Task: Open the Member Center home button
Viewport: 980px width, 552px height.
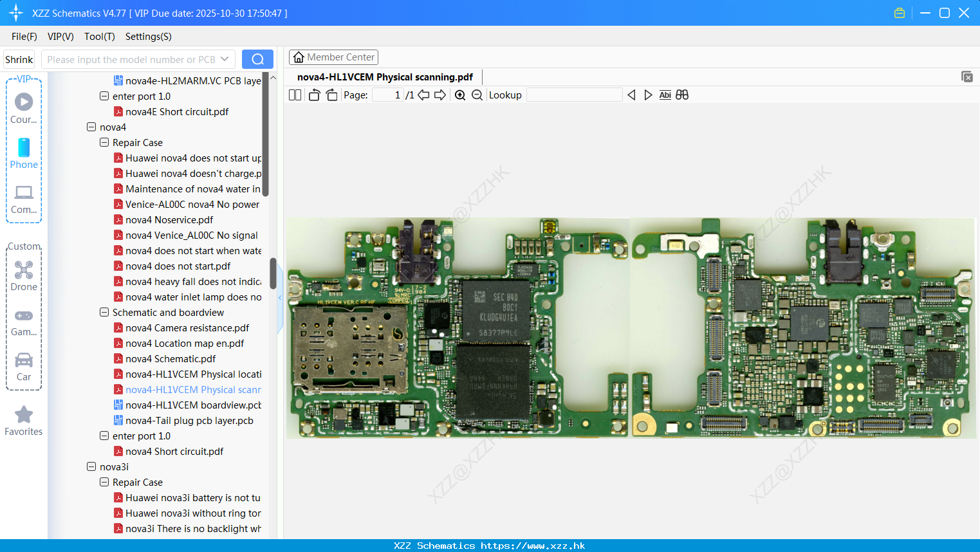Action: tap(333, 57)
